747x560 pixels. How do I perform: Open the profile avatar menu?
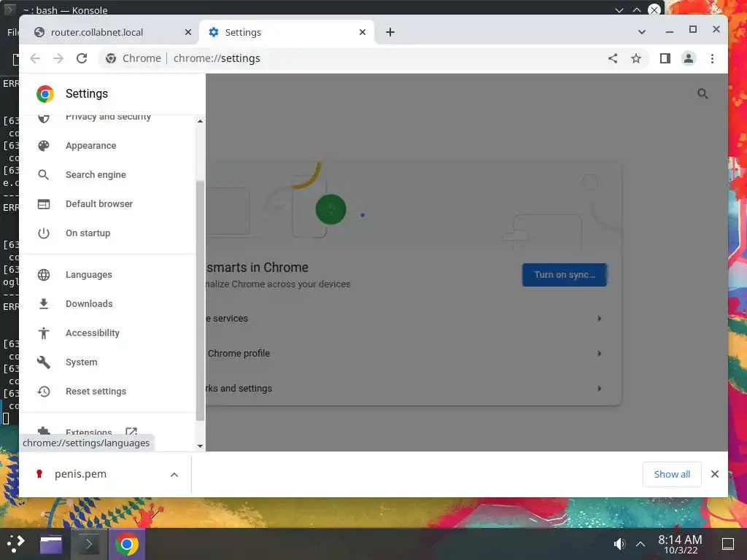[x=689, y=58]
